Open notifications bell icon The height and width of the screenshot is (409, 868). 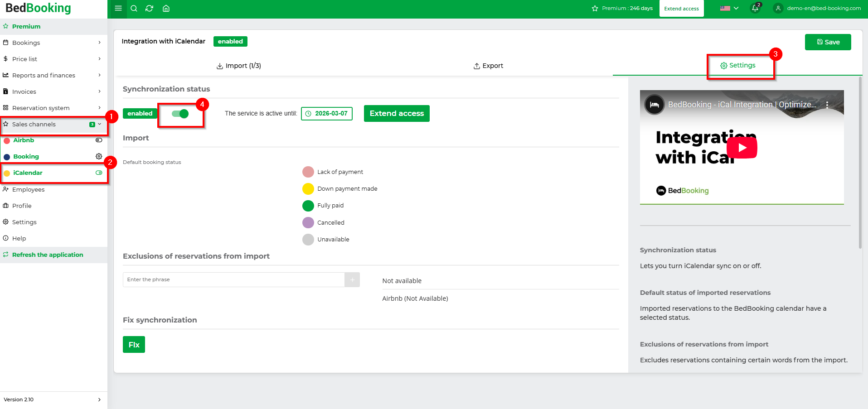(x=755, y=8)
